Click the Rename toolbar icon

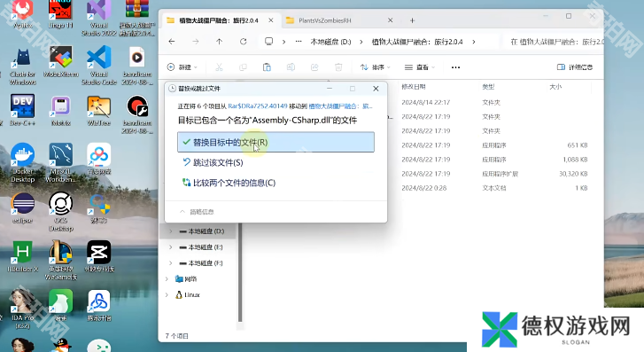tap(291, 67)
